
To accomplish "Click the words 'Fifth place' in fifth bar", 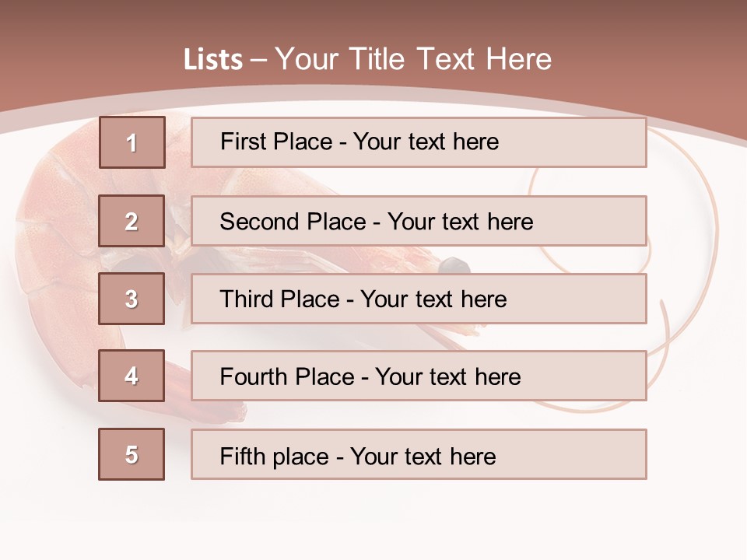I will [x=275, y=457].
